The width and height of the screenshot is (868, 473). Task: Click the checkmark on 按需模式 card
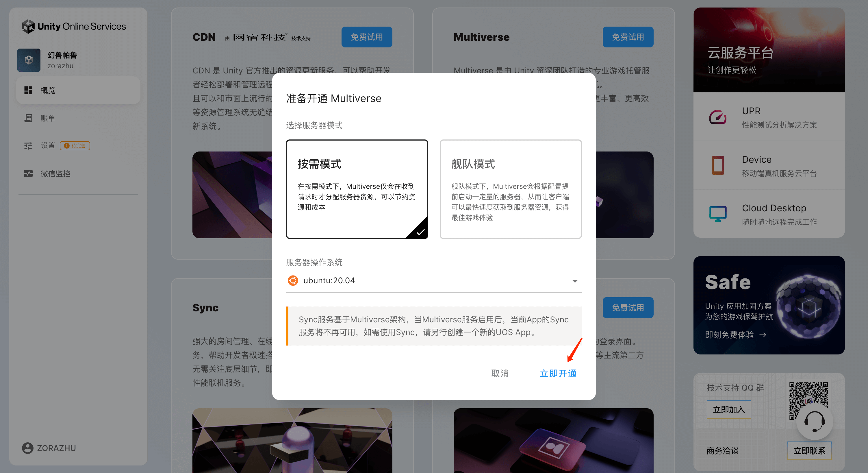click(420, 232)
